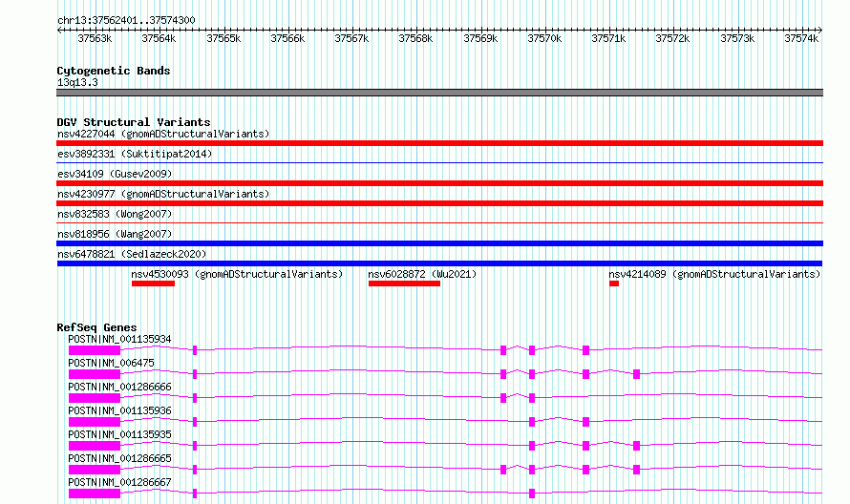Click the chr13:37562401..37574300 coordinate label
This screenshot has height=504, width=850.
pyautogui.click(x=126, y=20)
